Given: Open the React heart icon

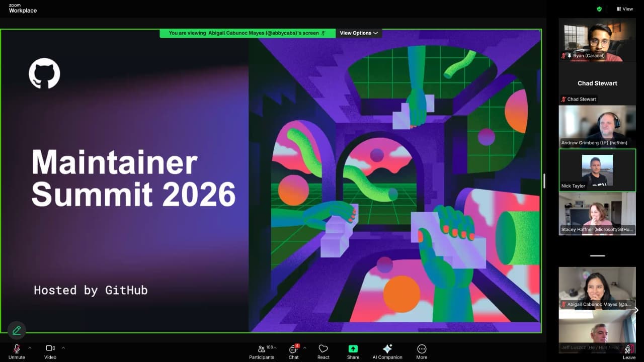Looking at the screenshot, I should [324, 348].
